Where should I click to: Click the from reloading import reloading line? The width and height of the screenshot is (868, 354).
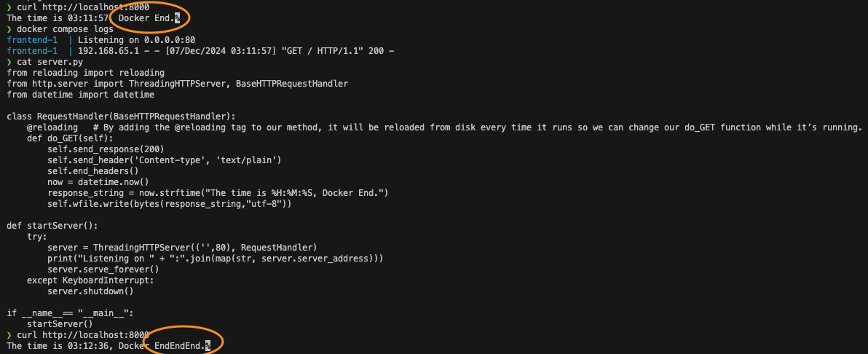pyautogui.click(x=85, y=73)
